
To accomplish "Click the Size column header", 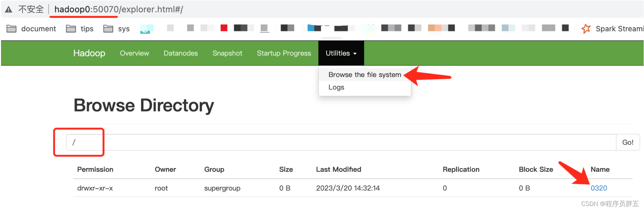I will click(286, 169).
